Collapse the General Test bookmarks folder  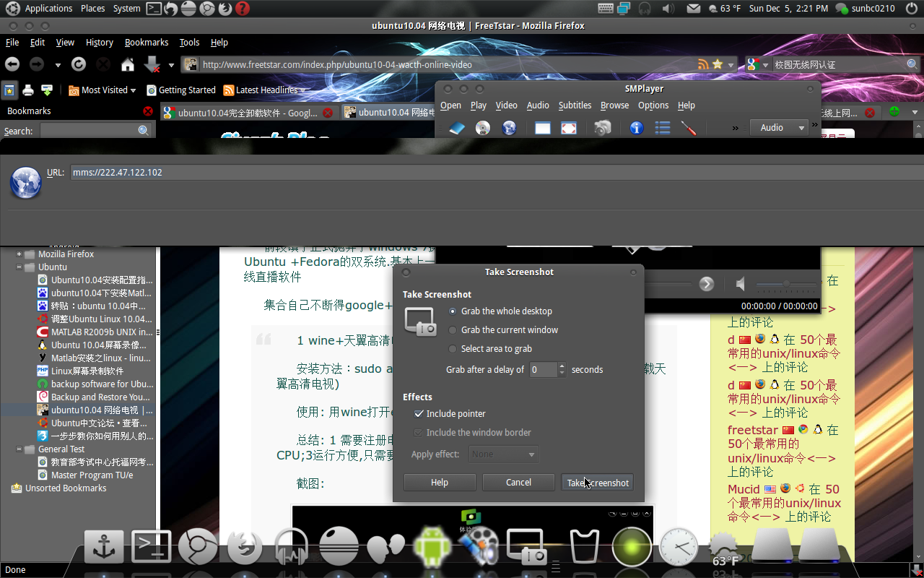[x=19, y=449]
